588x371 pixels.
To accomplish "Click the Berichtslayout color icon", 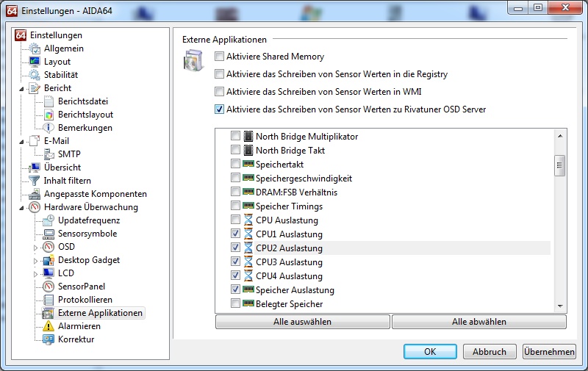I will (x=49, y=115).
